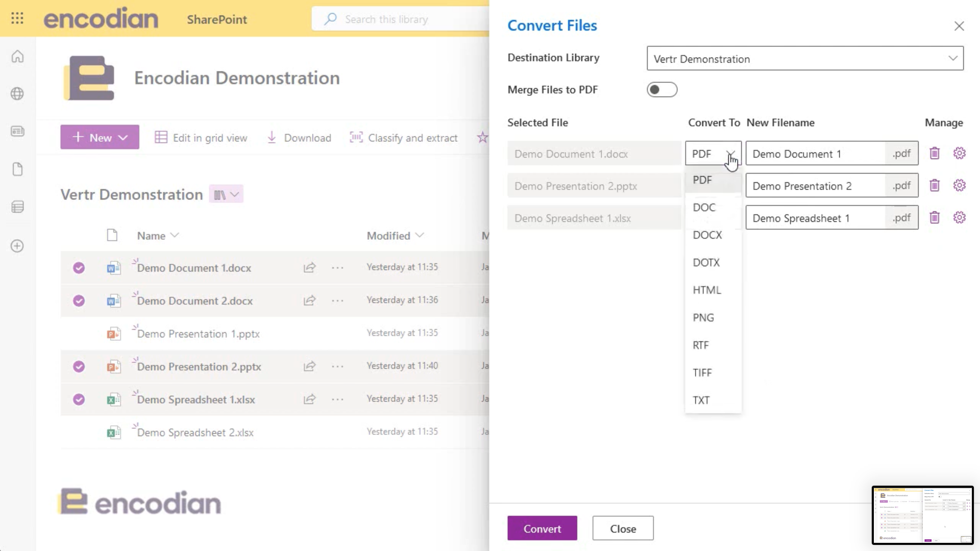Screen dimensions: 980x551
Task: Click Edit in grid view
Action: tap(201, 138)
